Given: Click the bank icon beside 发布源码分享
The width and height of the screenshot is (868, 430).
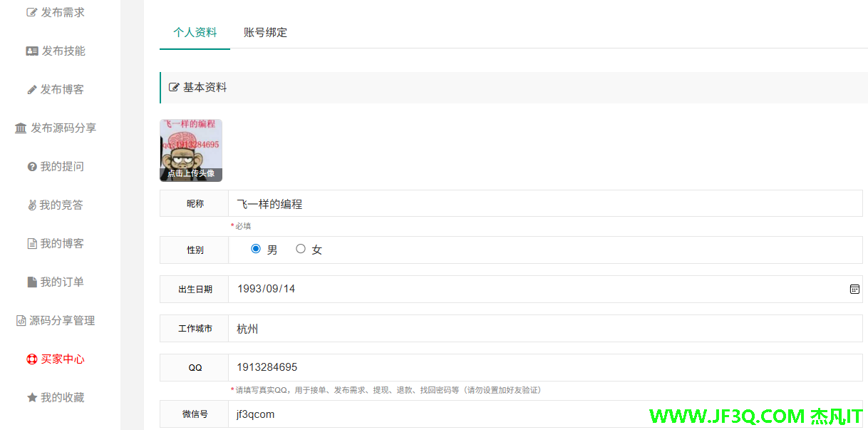Looking at the screenshot, I should click(x=21, y=128).
